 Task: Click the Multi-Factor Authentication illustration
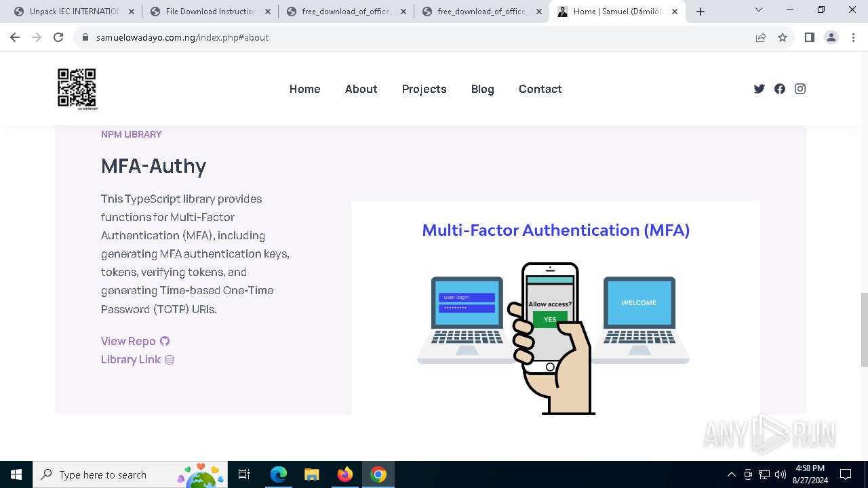(555, 308)
